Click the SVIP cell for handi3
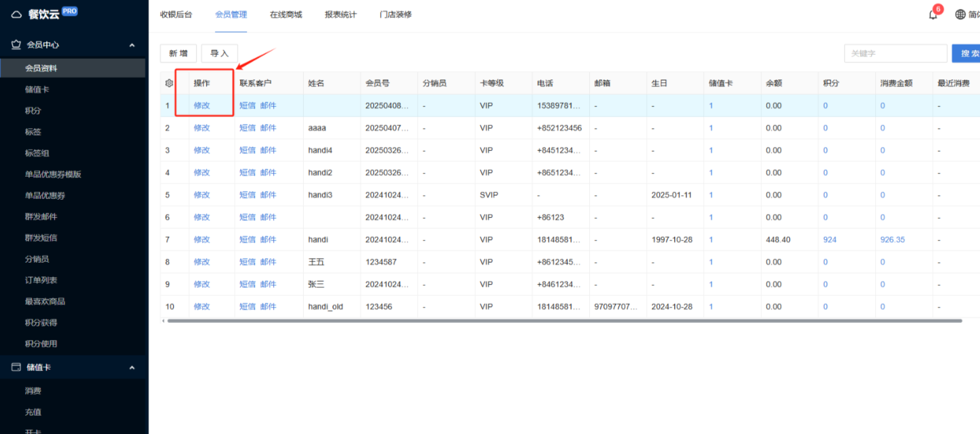Screen dimensions: 980x434 (x=489, y=195)
